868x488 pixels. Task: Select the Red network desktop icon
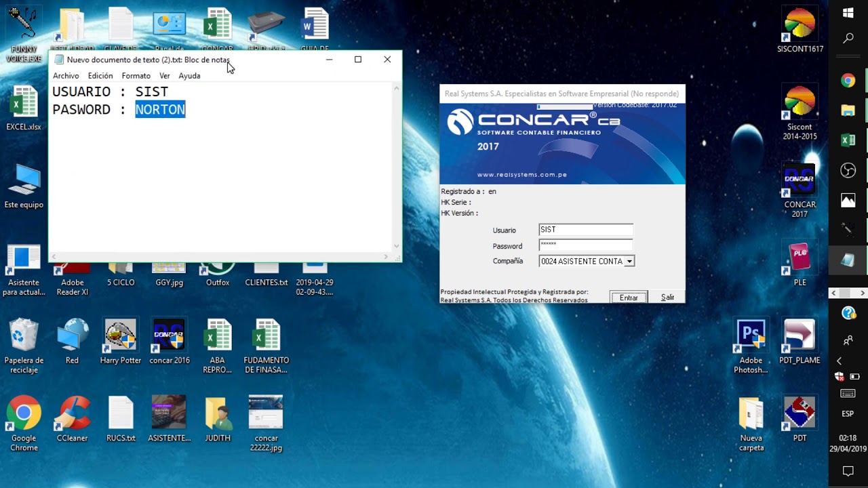[x=72, y=341]
